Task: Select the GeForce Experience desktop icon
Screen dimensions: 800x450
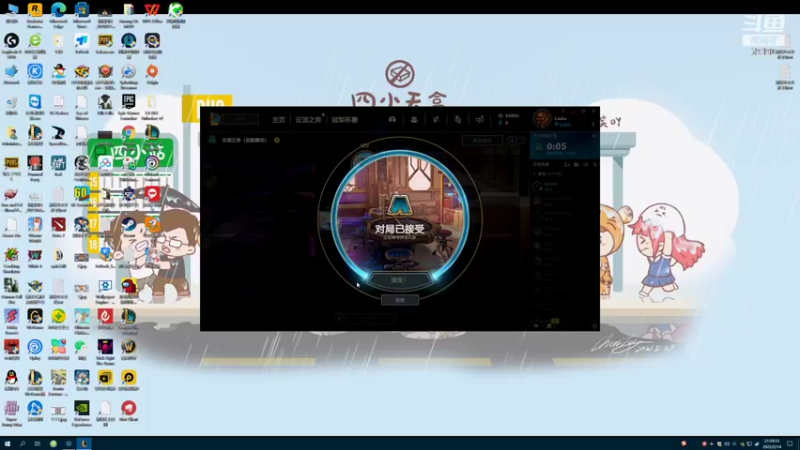Action: tap(82, 412)
